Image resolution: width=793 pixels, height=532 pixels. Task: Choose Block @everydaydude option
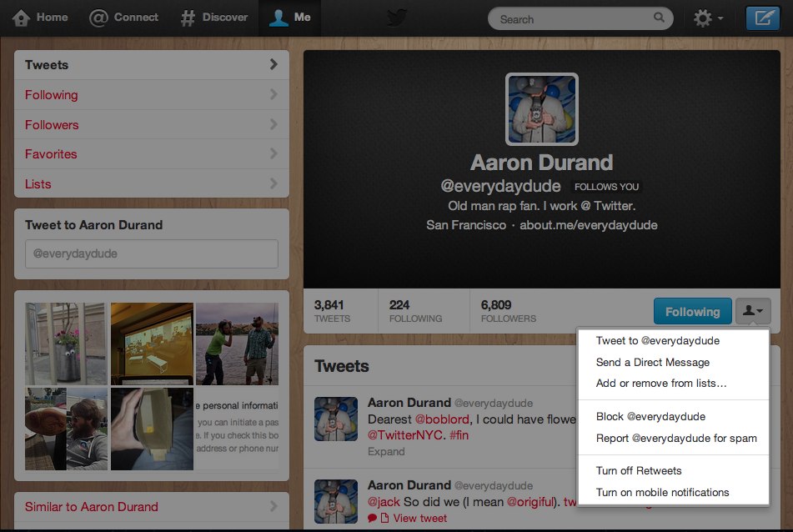650,416
